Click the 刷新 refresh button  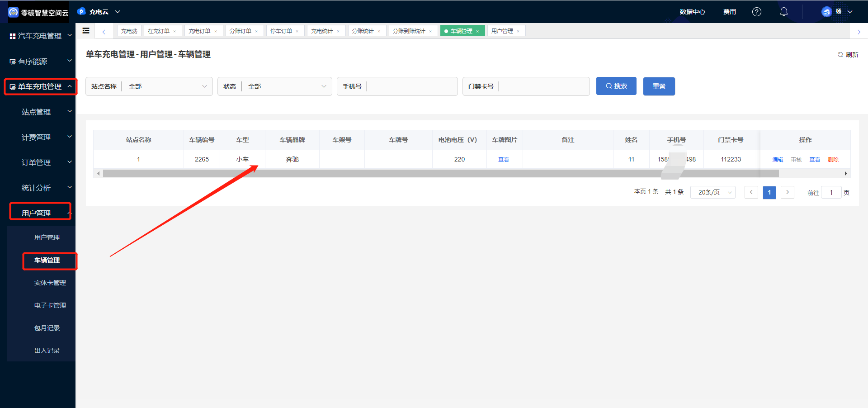tap(848, 54)
